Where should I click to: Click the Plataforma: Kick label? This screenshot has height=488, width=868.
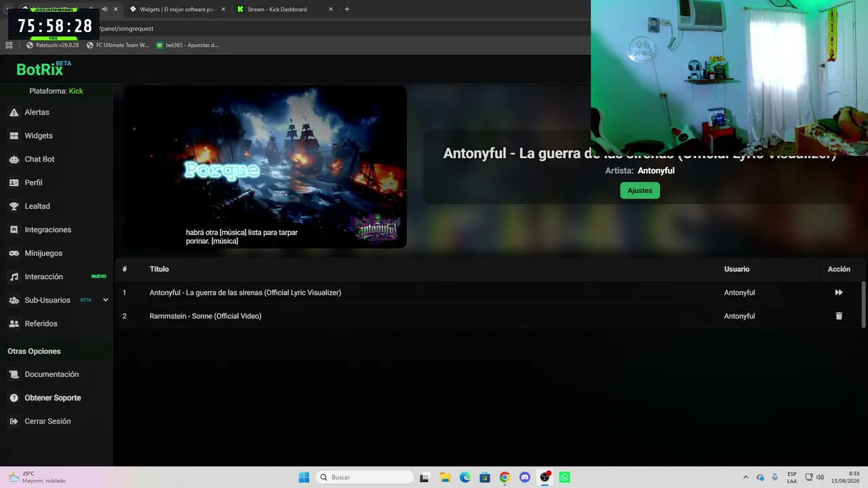[56, 91]
